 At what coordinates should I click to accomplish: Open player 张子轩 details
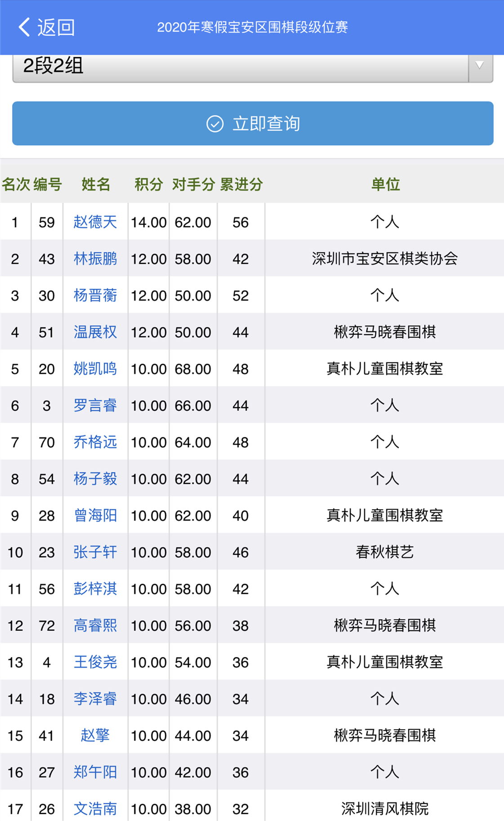95,552
